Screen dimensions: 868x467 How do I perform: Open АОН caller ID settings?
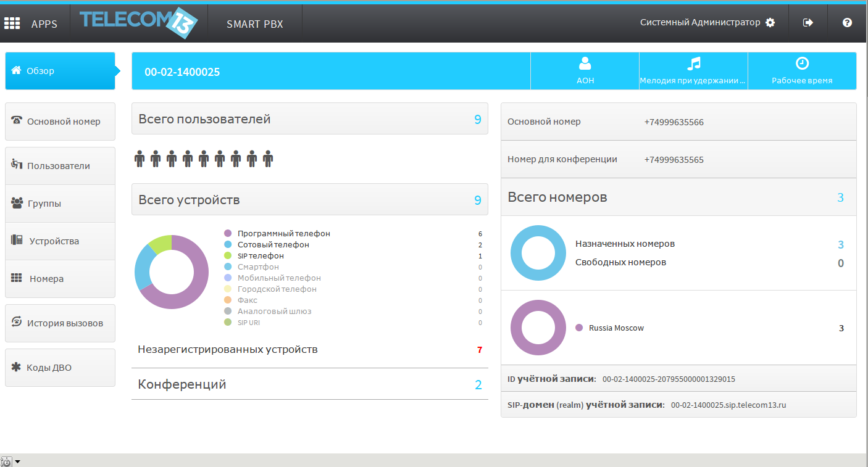click(585, 71)
